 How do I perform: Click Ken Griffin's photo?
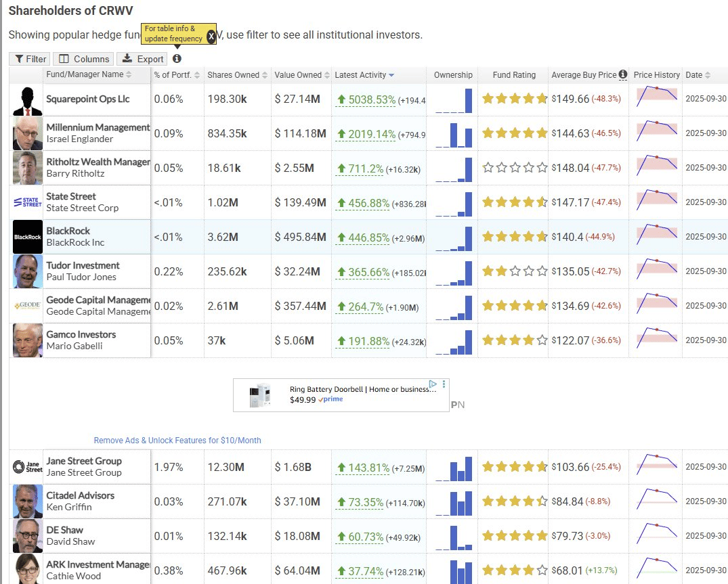pyautogui.click(x=27, y=501)
